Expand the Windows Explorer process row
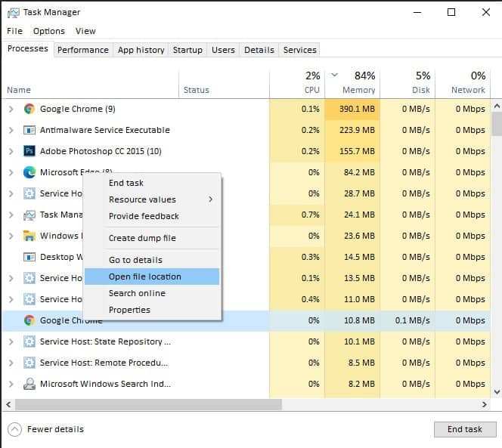This screenshot has width=502, height=448. pyautogui.click(x=11, y=236)
